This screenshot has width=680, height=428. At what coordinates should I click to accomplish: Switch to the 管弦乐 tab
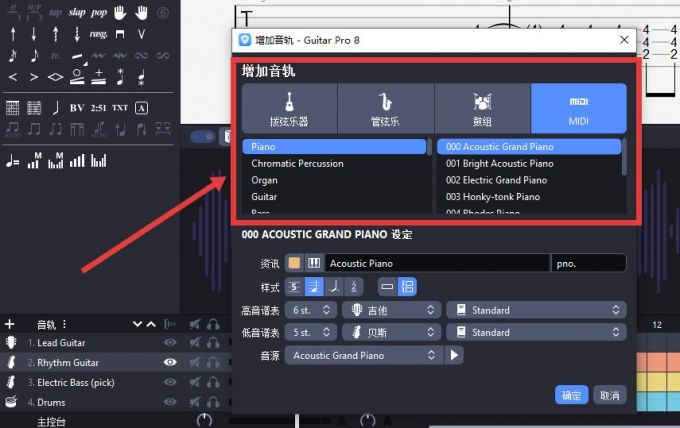tap(386, 108)
